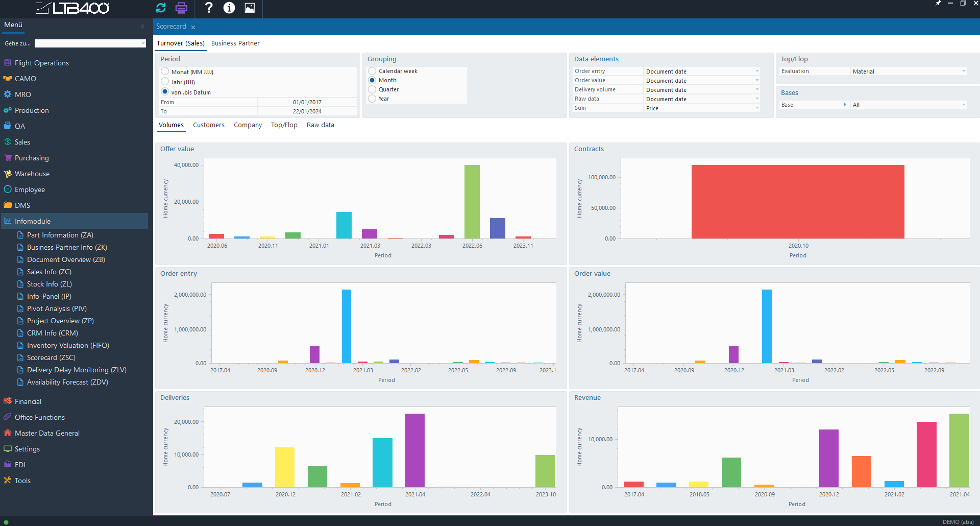This screenshot has height=526, width=980.
Task: Select Quarter grouping radio button
Action: pos(372,89)
